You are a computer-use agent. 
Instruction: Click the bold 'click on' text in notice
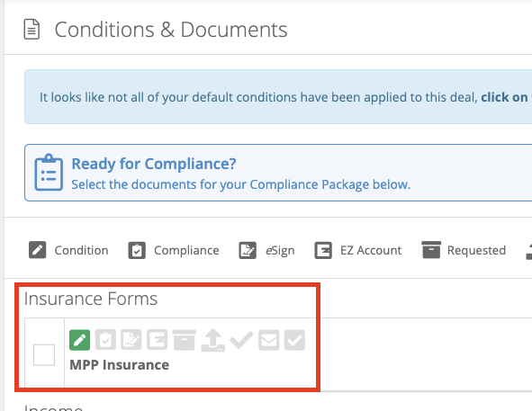pos(504,97)
